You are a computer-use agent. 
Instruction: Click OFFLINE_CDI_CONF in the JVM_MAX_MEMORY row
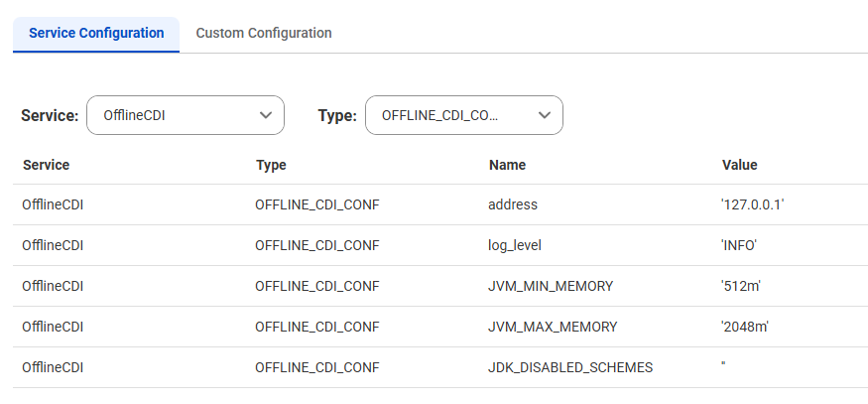pos(317,327)
